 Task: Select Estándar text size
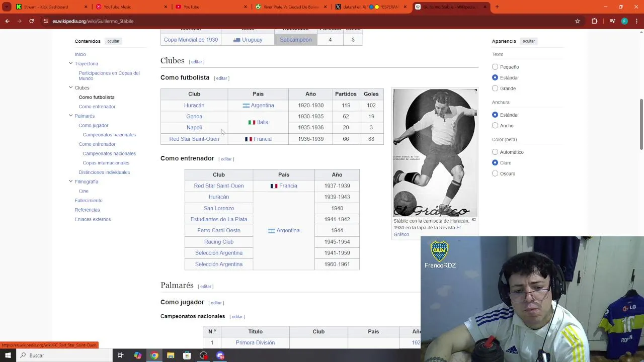495,77
